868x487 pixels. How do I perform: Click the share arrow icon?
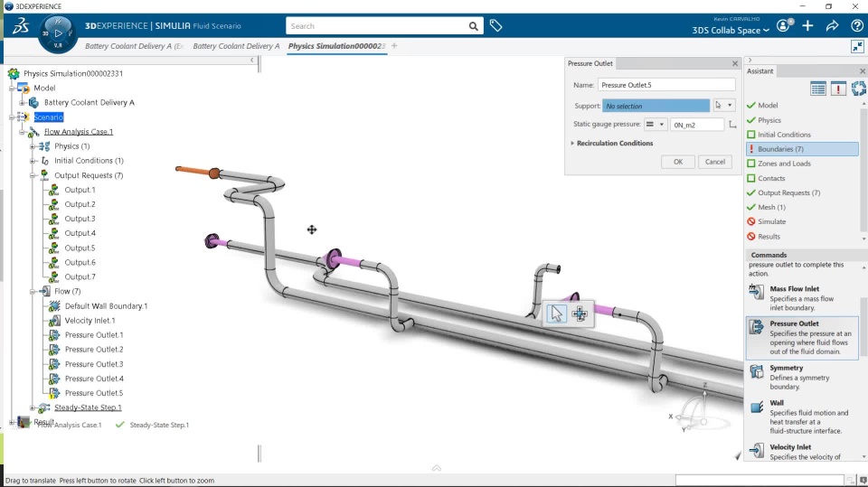click(833, 25)
